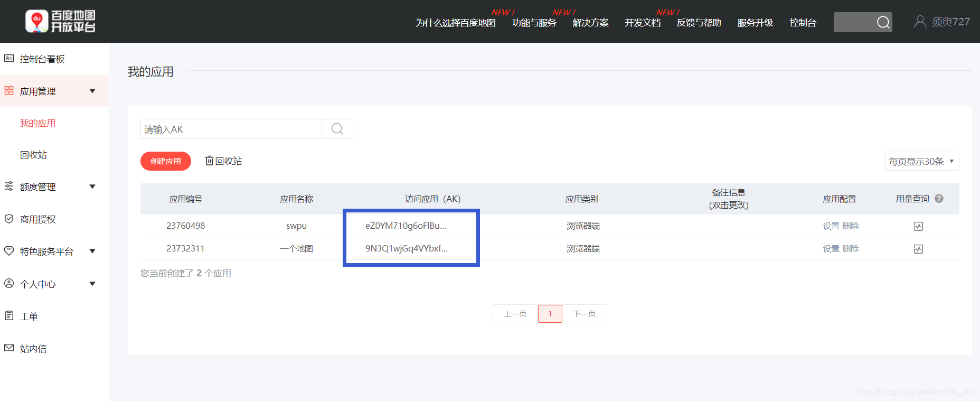Click the user avatar icon beside 须臾727
980x401 pixels.
(920, 22)
